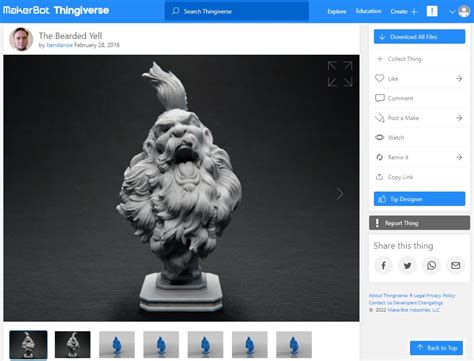Open the MakerBot Industries, LLC link
The image size is (474, 361).
coord(413,310)
